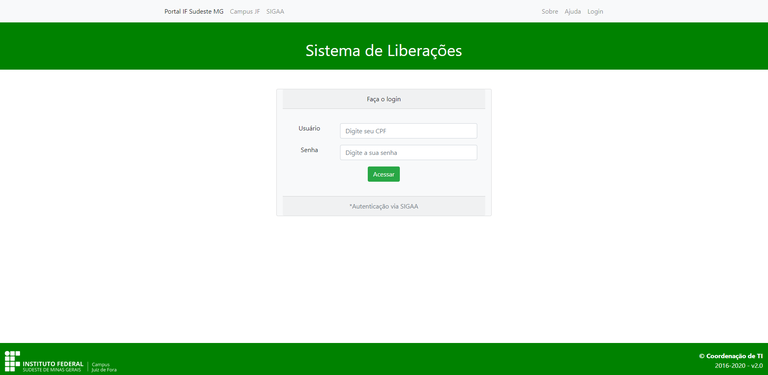Click the Instituto Federal logo icon in footer
Screen dimensions: 768x375
(12, 361)
